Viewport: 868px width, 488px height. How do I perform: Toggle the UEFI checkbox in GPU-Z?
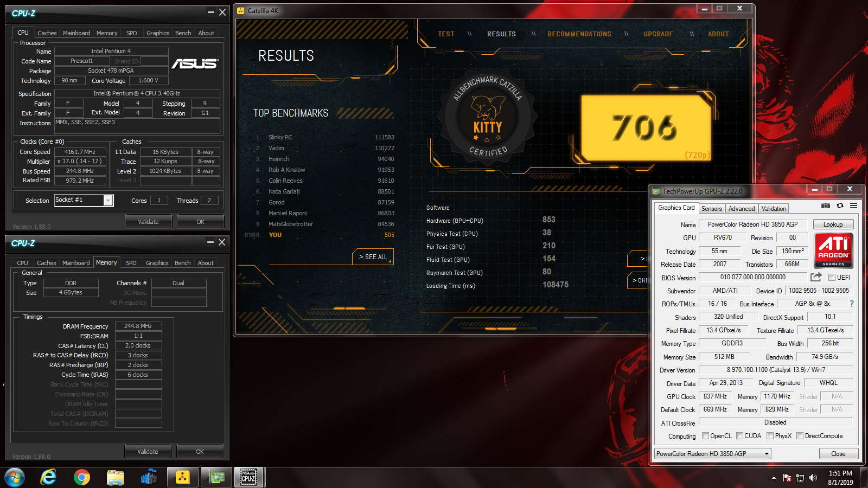pyautogui.click(x=832, y=278)
